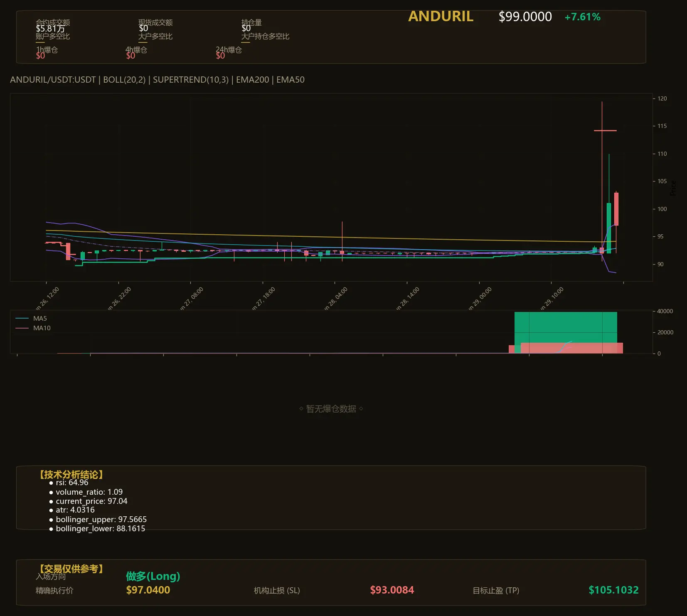Click the 精确执行价 label

click(54, 590)
